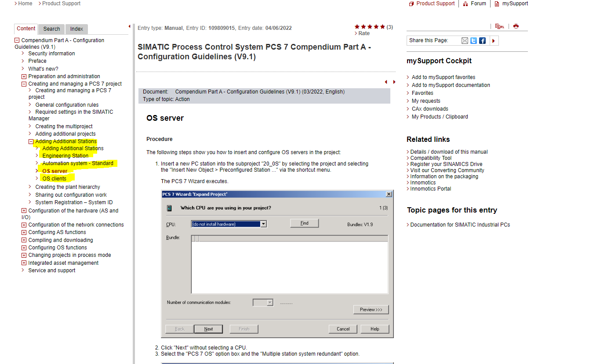The image size is (589, 364).
Task: Click the Find button in the PCS 7 Wizard
Action: (304, 223)
